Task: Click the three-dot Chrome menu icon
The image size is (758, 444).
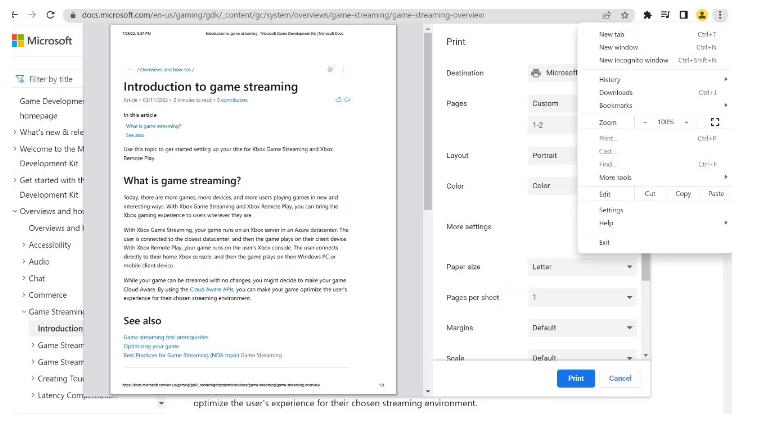Action: point(720,15)
